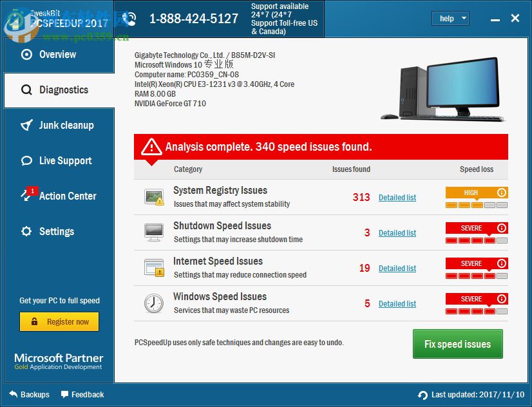Expand details via Internet Speed warning circle

502,263
